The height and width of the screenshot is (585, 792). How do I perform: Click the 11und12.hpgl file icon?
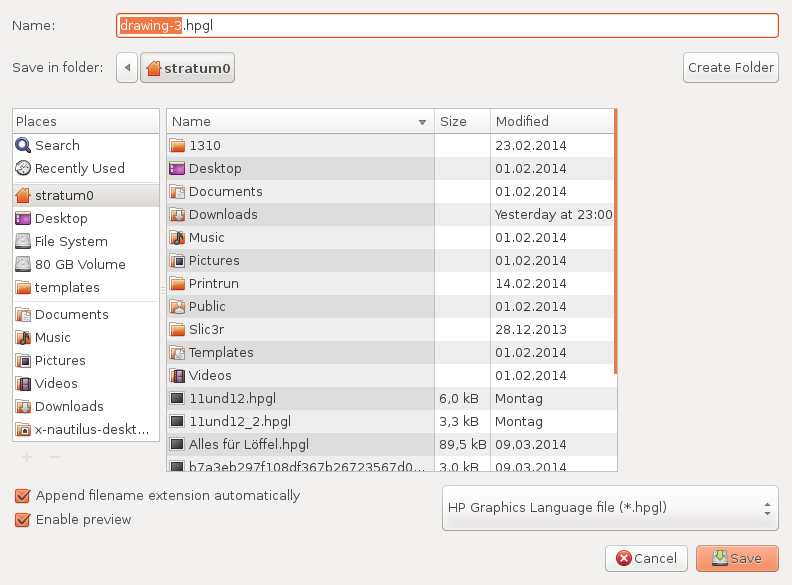[x=177, y=398]
